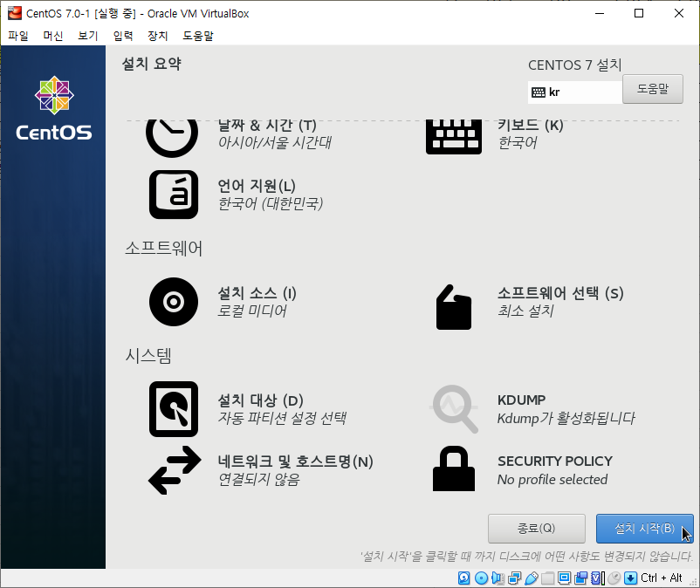The width and height of the screenshot is (700, 588).
Task: Open the Keyboard settings icon
Action: (x=454, y=138)
